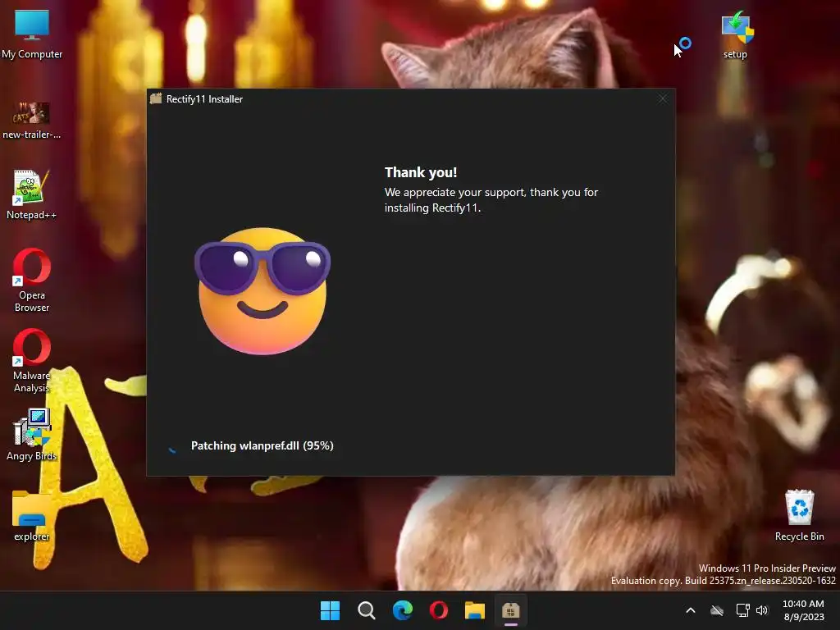Open the My Computer desktop icon
The width and height of the screenshot is (840, 630).
pos(32,34)
